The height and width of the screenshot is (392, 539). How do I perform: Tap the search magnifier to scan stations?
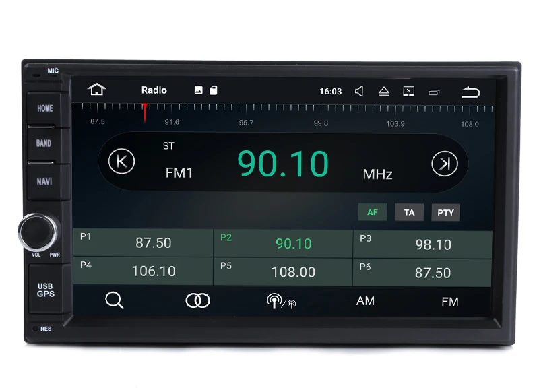coord(115,300)
